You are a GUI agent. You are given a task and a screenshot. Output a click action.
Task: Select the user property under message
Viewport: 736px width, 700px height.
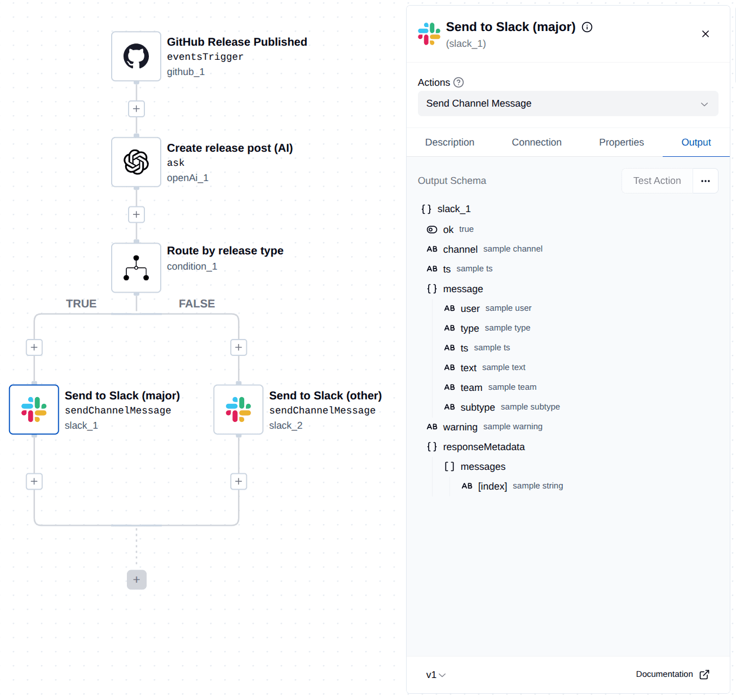tap(470, 309)
